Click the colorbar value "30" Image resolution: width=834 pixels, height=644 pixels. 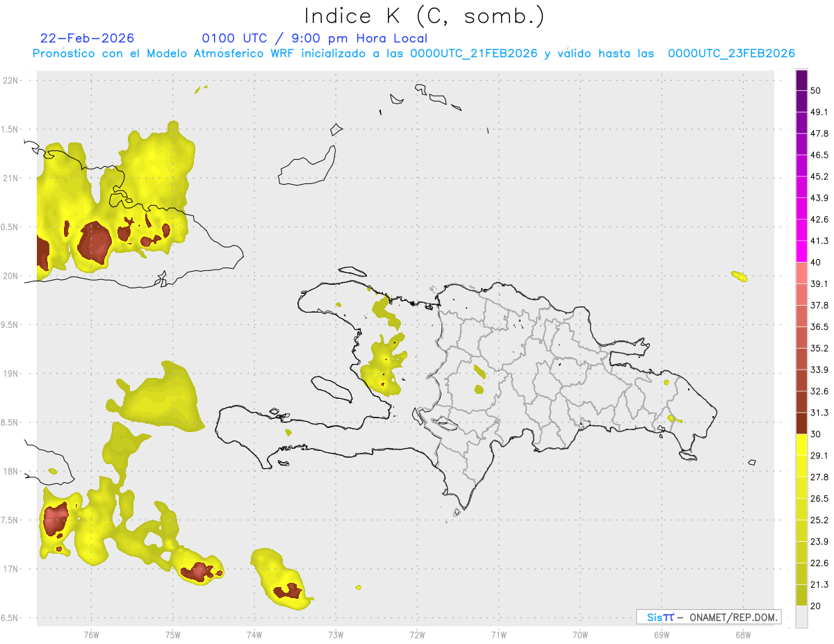coord(815,434)
